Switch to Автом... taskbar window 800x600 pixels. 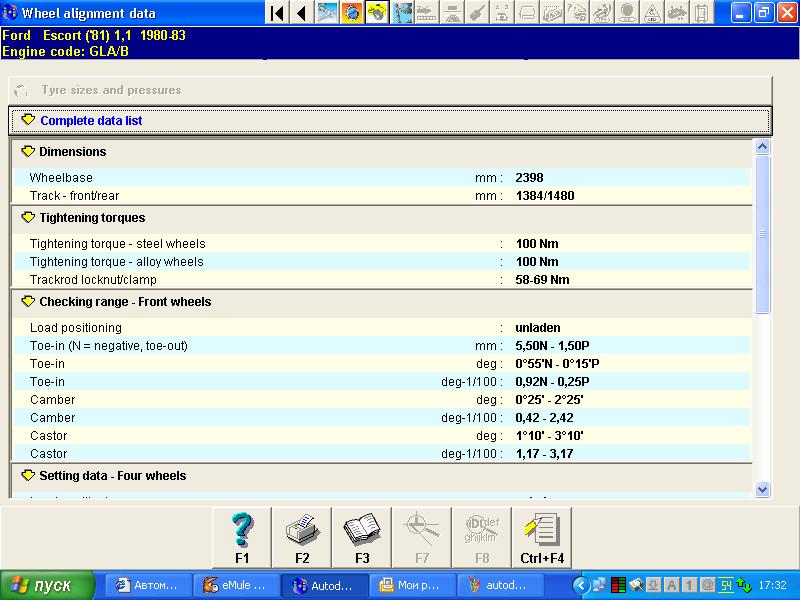tap(149, 585)
